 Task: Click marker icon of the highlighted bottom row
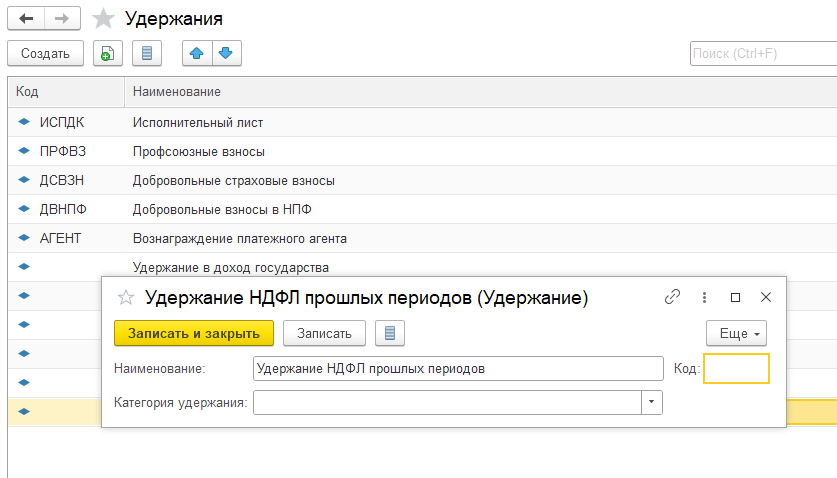pos(24,411)
